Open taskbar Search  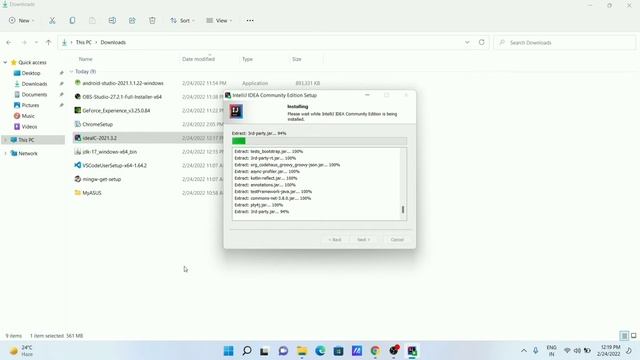[x=247, y=351]
